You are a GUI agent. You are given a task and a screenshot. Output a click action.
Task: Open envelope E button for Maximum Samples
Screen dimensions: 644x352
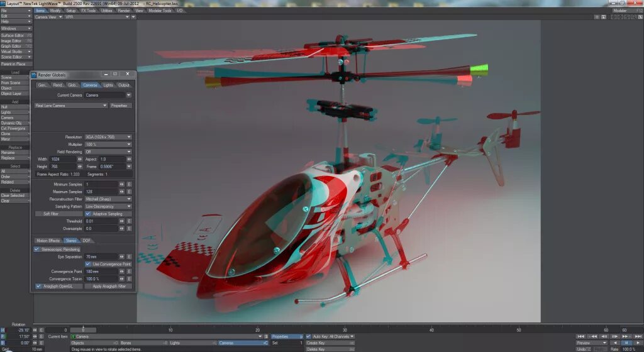click(129, 192)
